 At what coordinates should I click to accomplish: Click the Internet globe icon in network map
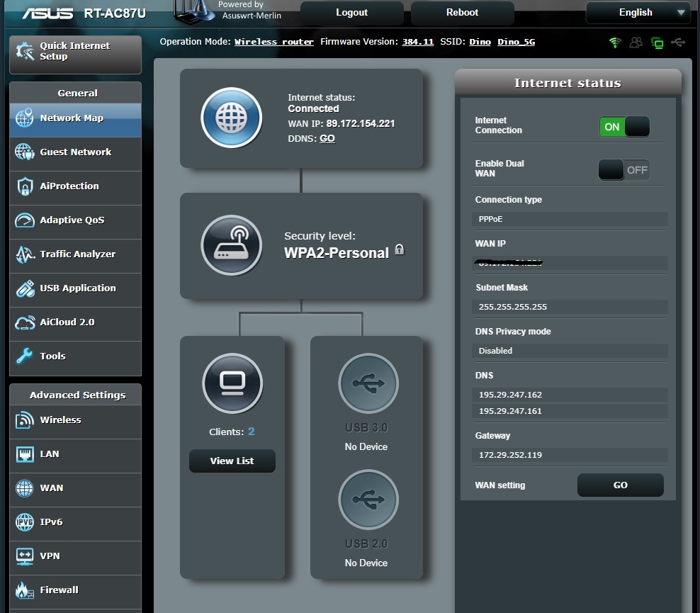231,118
